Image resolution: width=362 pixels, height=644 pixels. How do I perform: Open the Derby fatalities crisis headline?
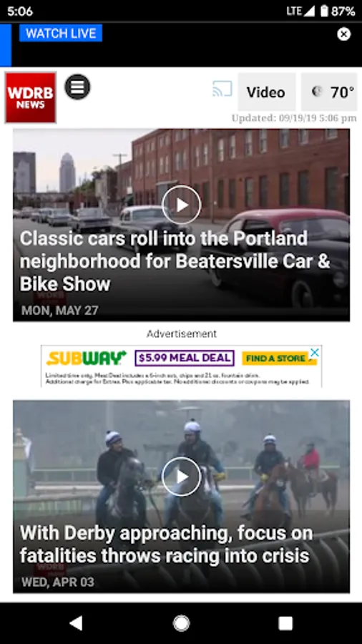click(x=166, y=545)
